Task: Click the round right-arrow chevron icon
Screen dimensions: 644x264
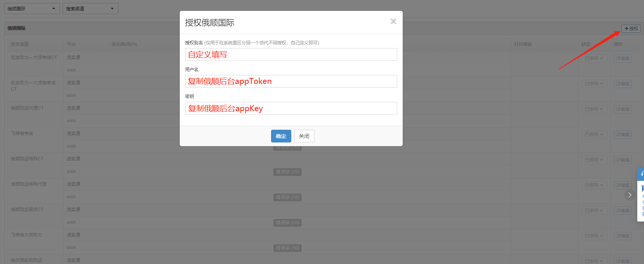Action: 629,195
